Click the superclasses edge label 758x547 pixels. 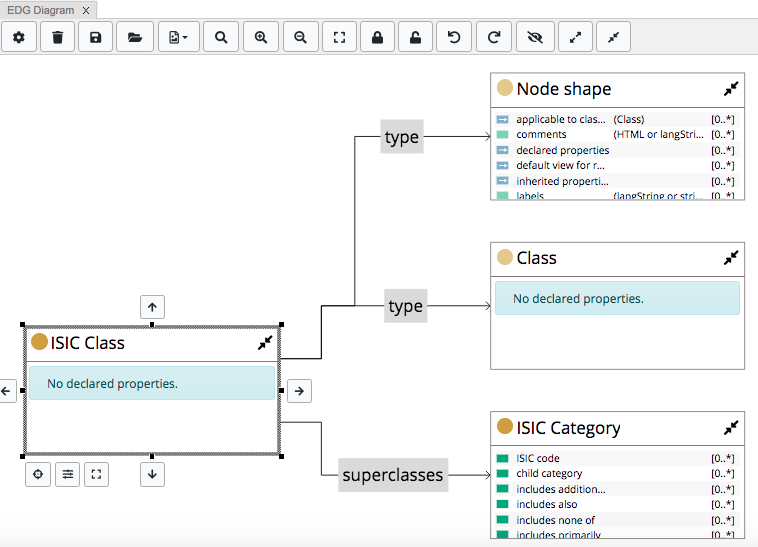click(x=392, y=475)
